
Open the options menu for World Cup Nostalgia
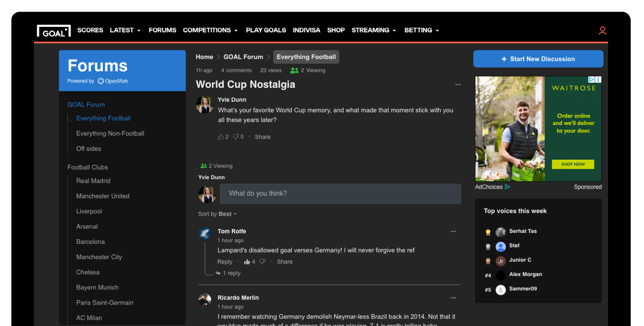click(458, 85)
